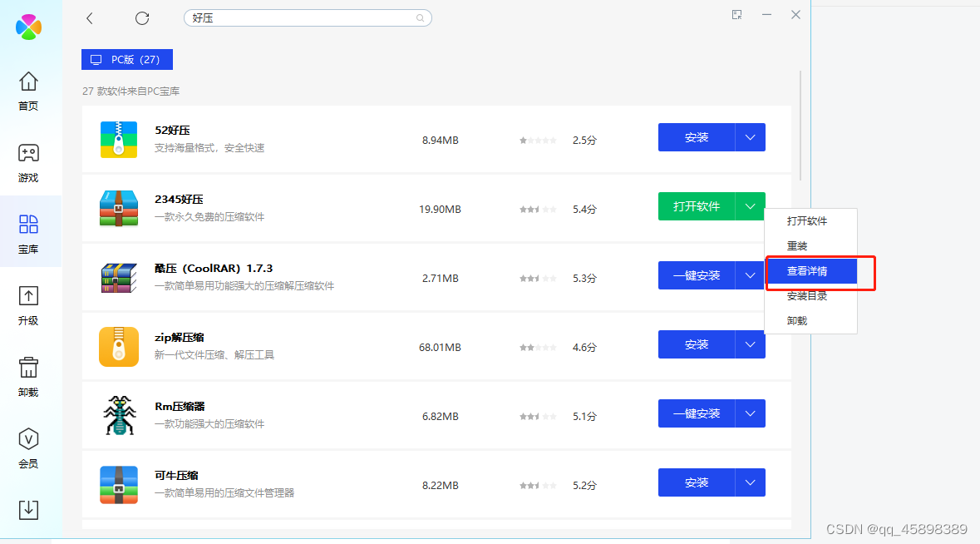This screenshot has width=980, height=544.
Task: Click the 52好压 title text
Action: 173,130
